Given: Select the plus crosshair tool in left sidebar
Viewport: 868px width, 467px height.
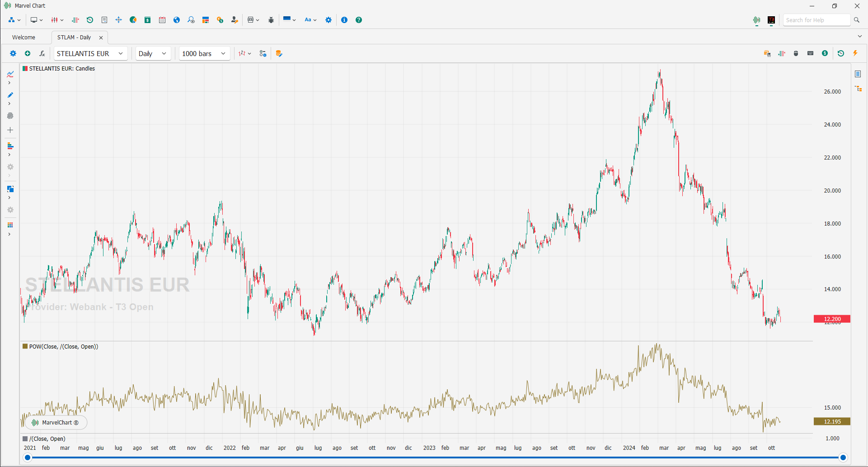Looking at the screenshot, I should point(10,130).
